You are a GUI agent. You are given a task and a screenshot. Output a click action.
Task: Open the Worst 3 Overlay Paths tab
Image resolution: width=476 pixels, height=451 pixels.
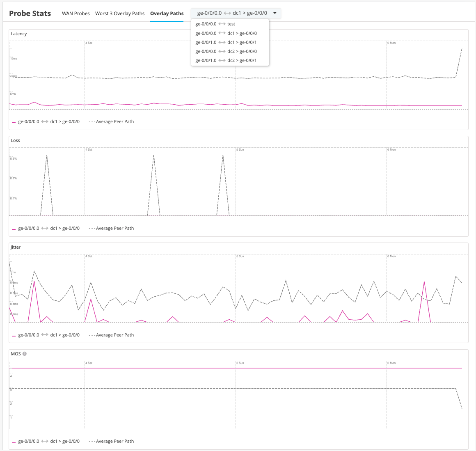[120, 13]
